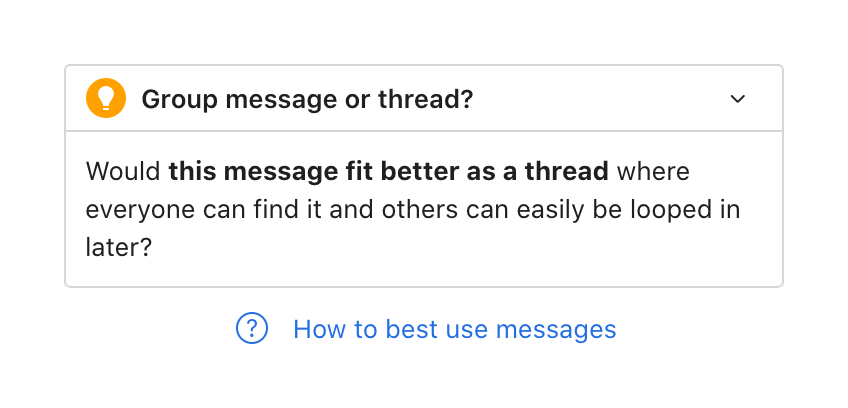Viewport: 848px width, 408px height.
Task: Select the word "Would" in the tip body
Action: pos(123,172)
